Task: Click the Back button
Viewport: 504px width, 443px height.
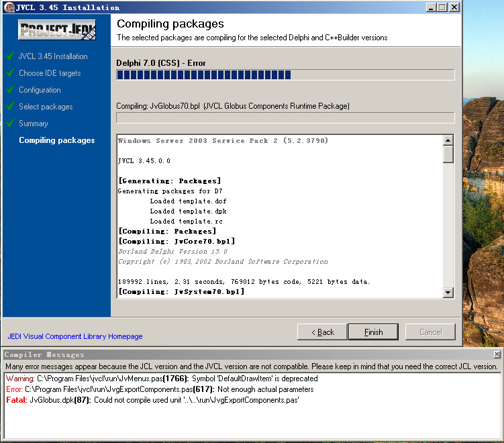Action: (323, 332)
